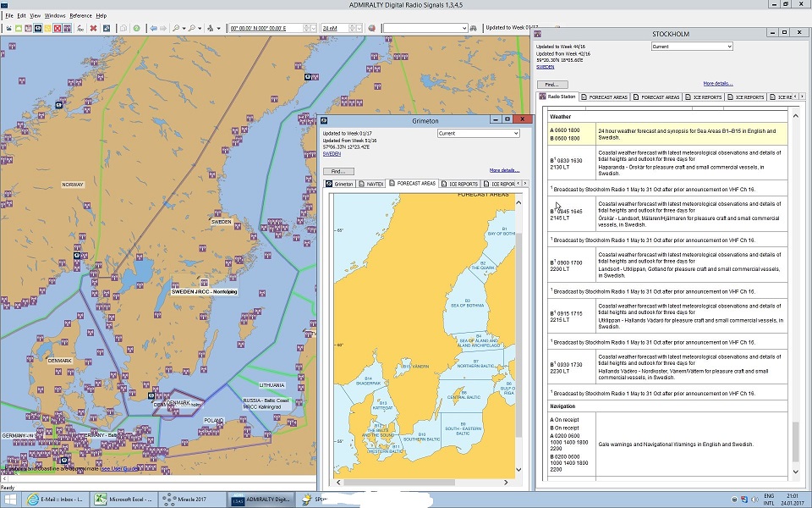Click the 'Abc' text labels toolbar icon

pyautogui.click(x=80, y=29)
